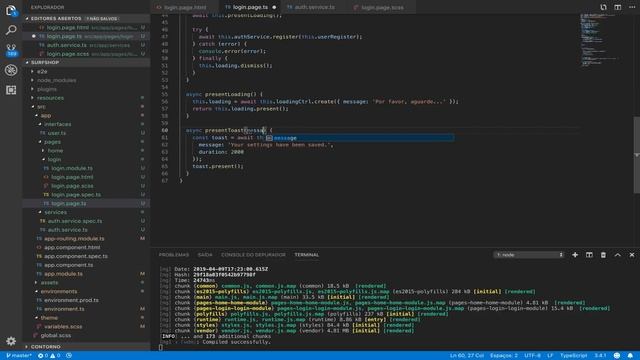Accept the 'message' autocomplete suggestion
This screenshot has width=640, height=360.
point(360,138)
